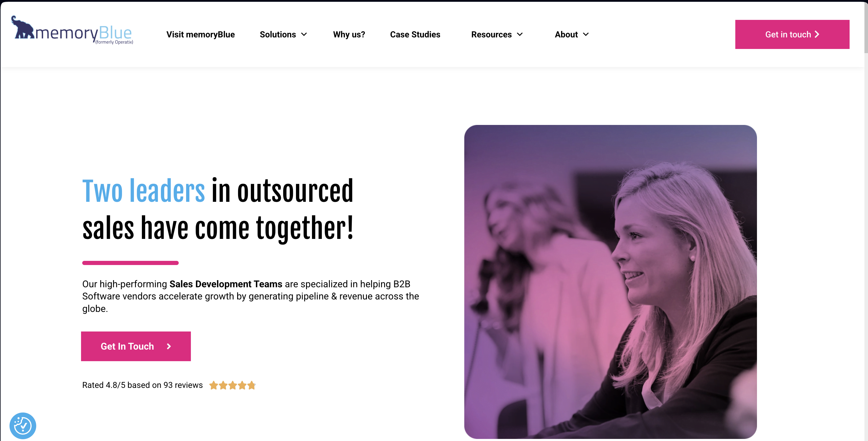Click the arrow icon on Get In Touch hero button

click(x=169, y=346)
